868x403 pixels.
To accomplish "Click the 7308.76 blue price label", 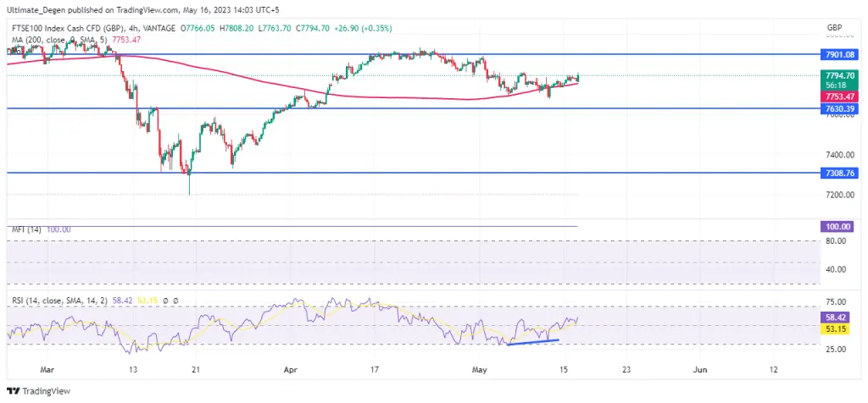I will 840,173.
